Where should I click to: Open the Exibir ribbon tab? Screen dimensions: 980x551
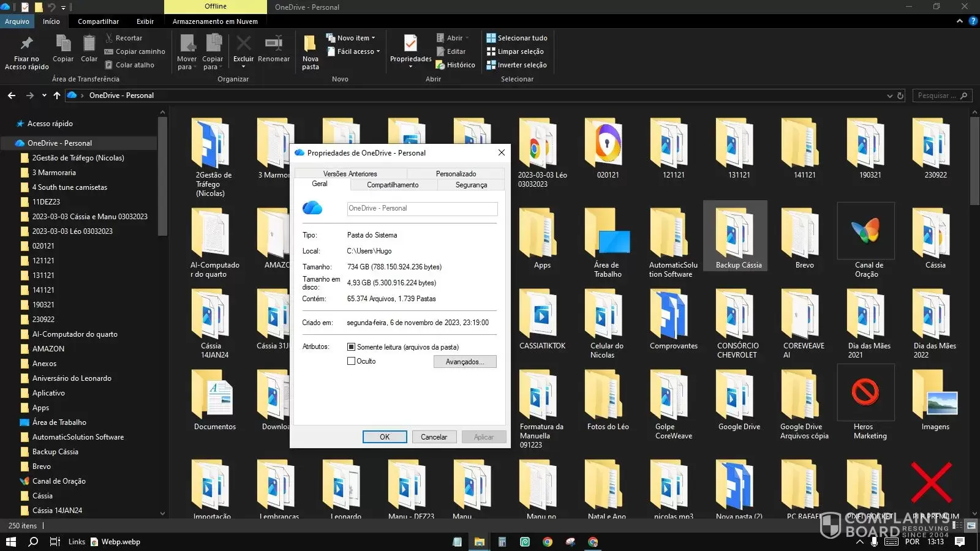(x=145, y=21)
